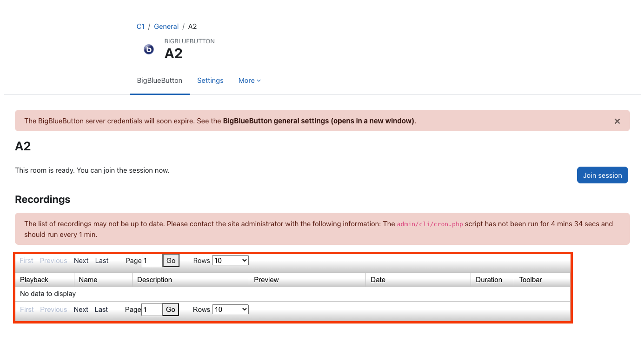Click Previous in the top pagination bar
Viewport: 644px width, 337px height.
53,261
